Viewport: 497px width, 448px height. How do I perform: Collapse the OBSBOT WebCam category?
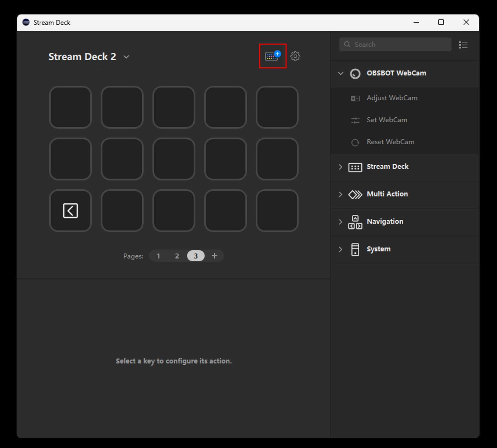(x=340, y=73)
